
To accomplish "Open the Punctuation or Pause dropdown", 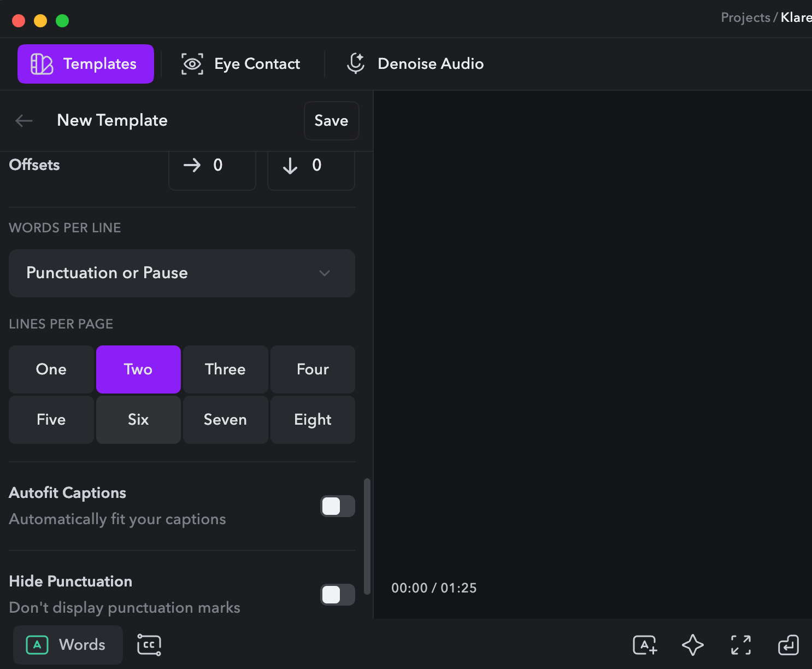I will [182, 273].
